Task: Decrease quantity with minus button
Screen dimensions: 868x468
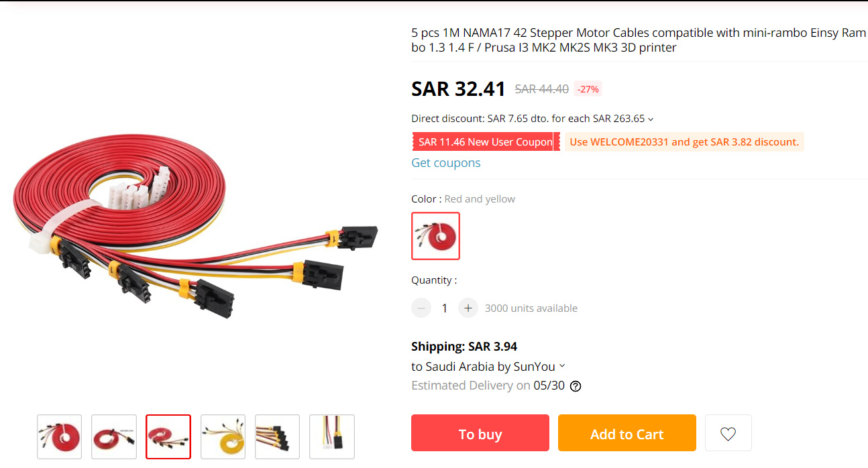Action: (421, 308)
